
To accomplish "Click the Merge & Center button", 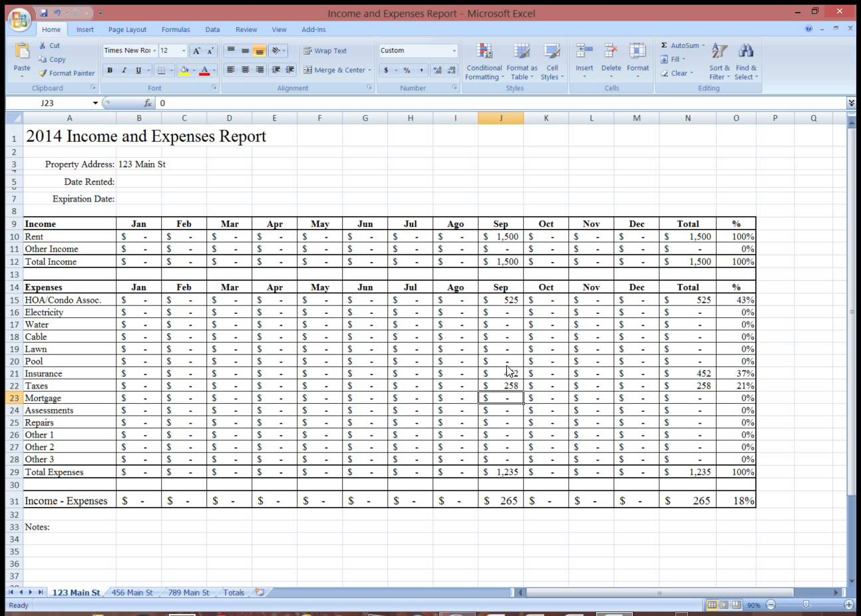I will click(337, 70).
